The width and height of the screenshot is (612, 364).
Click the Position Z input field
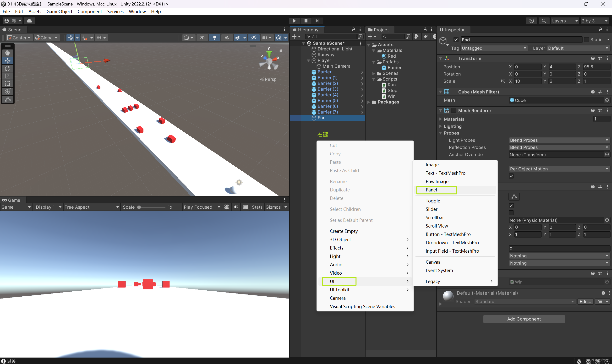point(596,67)
